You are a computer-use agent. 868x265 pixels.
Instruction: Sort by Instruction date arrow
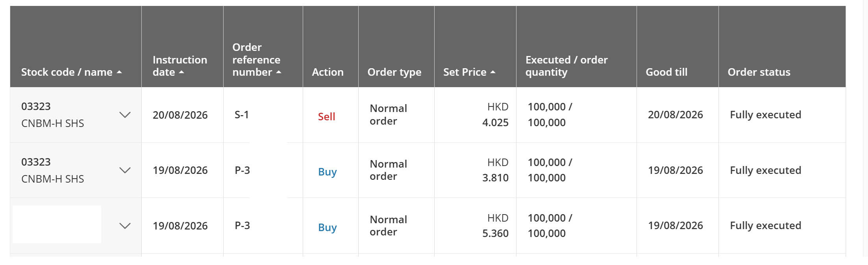[x=181, y=72]
